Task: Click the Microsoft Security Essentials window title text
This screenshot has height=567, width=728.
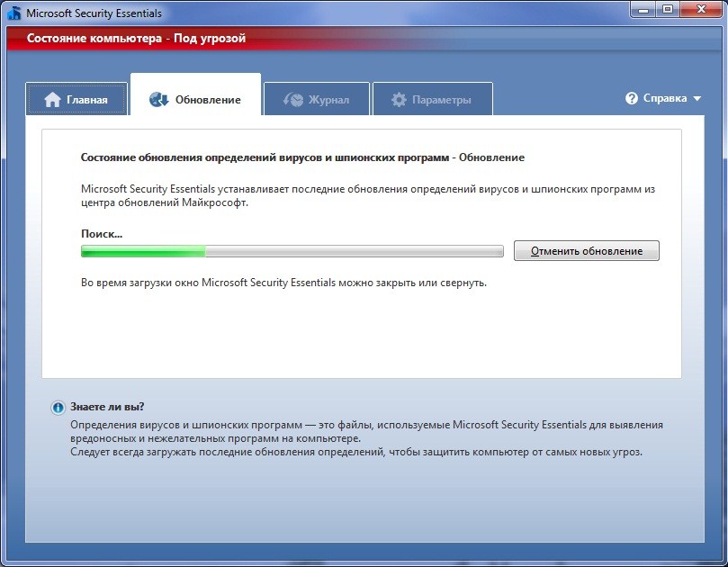Action: 94,13
